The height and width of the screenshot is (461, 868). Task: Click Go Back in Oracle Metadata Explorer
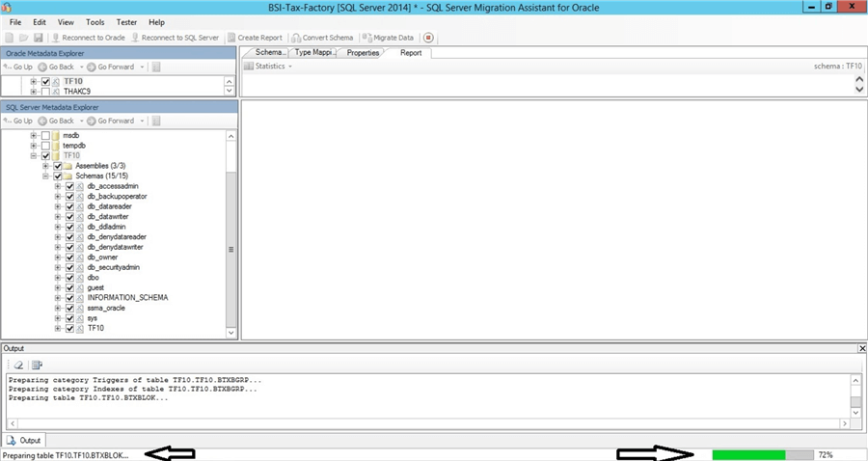[56, 67]
